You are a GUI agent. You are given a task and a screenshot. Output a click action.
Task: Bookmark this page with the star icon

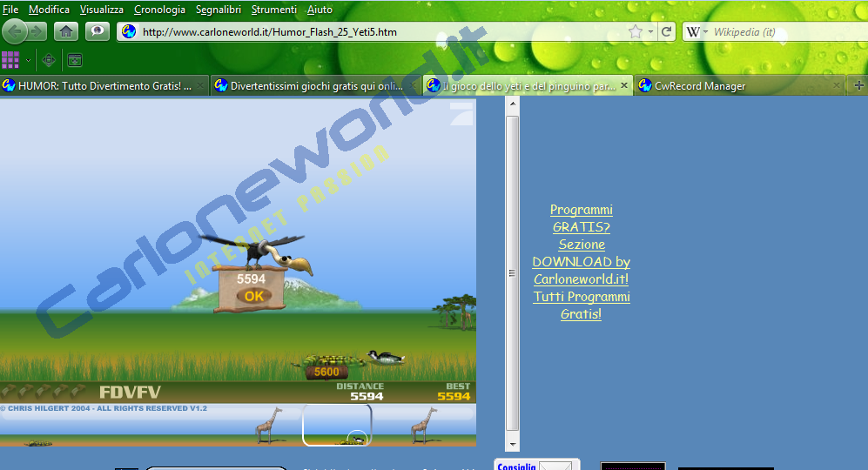coord(636,31)
